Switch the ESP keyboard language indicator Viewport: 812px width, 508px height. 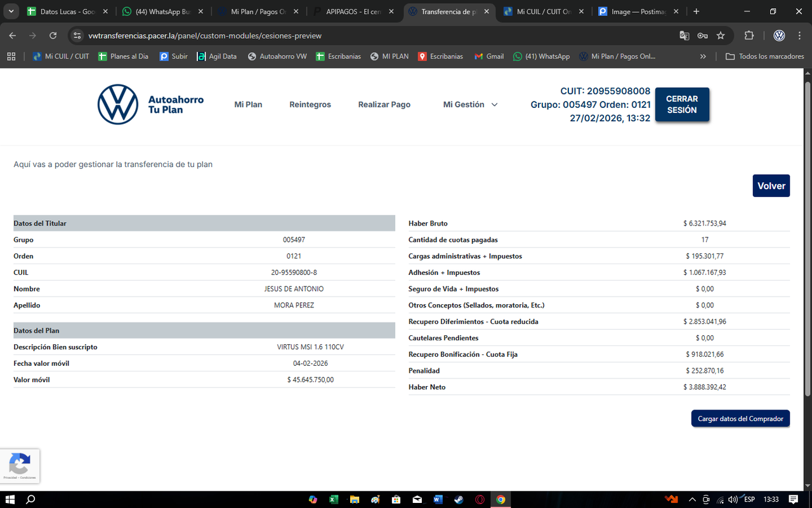tap(749, 499)
